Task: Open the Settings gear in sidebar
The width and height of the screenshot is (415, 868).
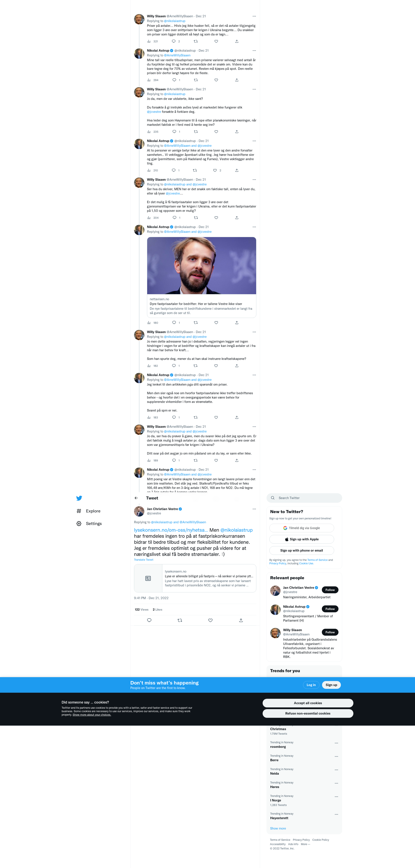Action: pos(79,524)
